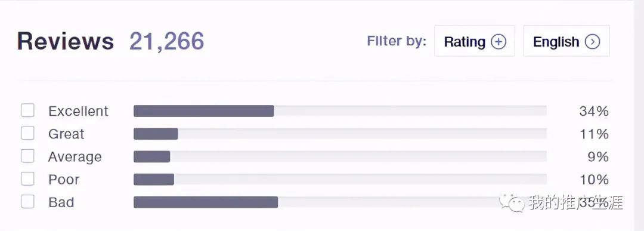644x231 pixels.
Task: Click the Great rating progress bar
Action: tap(340, 134)
